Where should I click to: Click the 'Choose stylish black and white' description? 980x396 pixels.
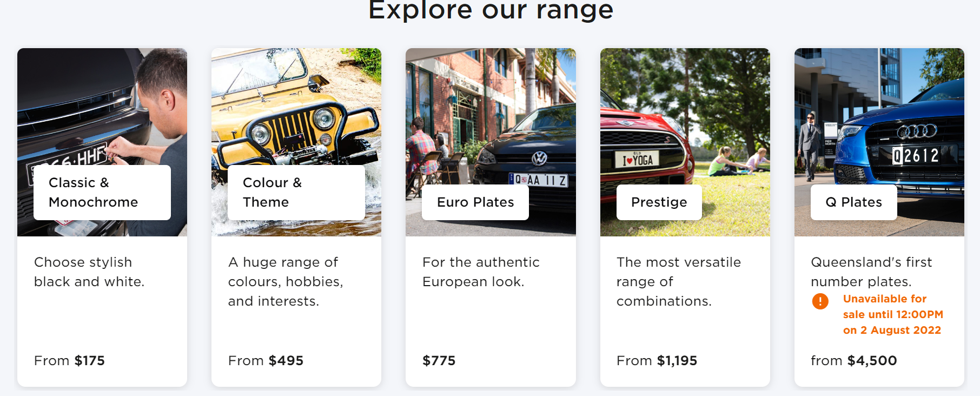[89, 272]
